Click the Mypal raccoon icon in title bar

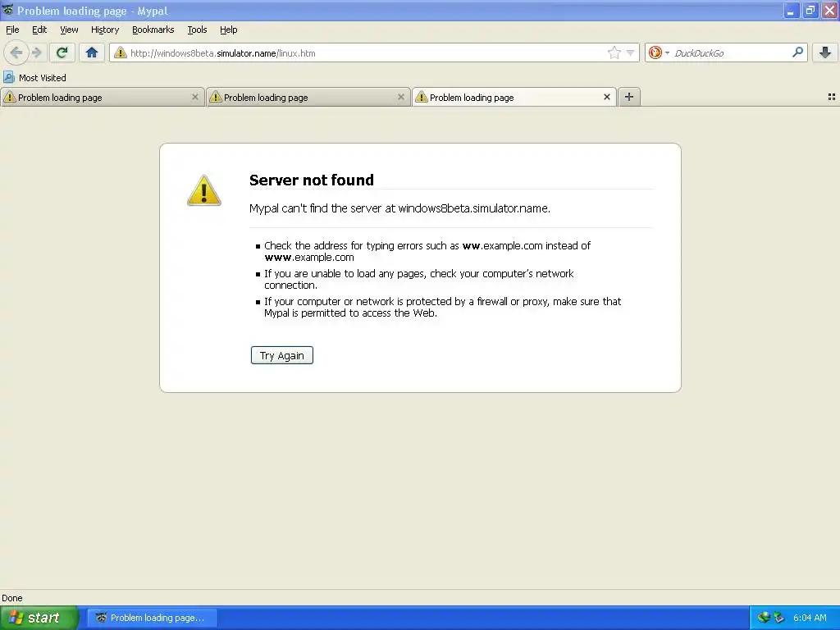7,10
